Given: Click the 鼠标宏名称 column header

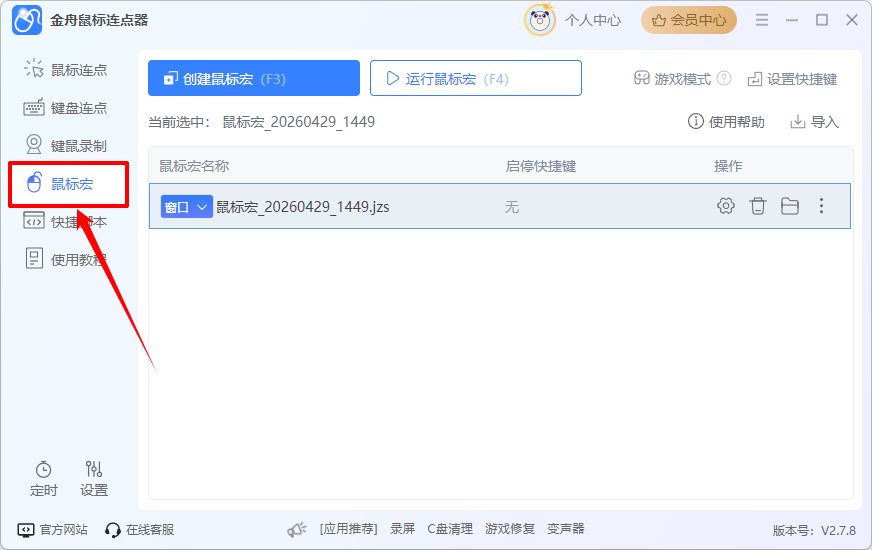Looking at the screenshot, I should [x=194, y=166].
